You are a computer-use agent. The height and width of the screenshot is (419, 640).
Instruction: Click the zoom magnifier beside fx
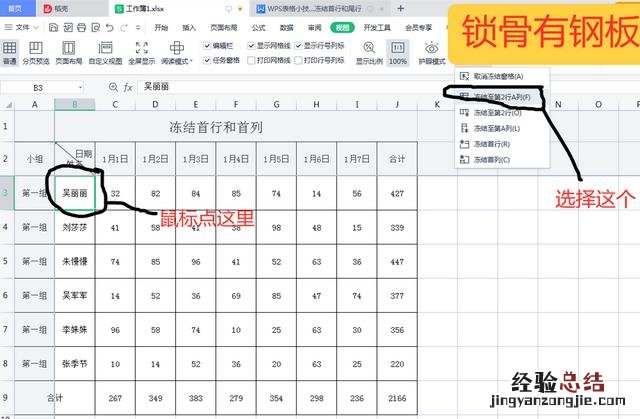tap(113, 87)
